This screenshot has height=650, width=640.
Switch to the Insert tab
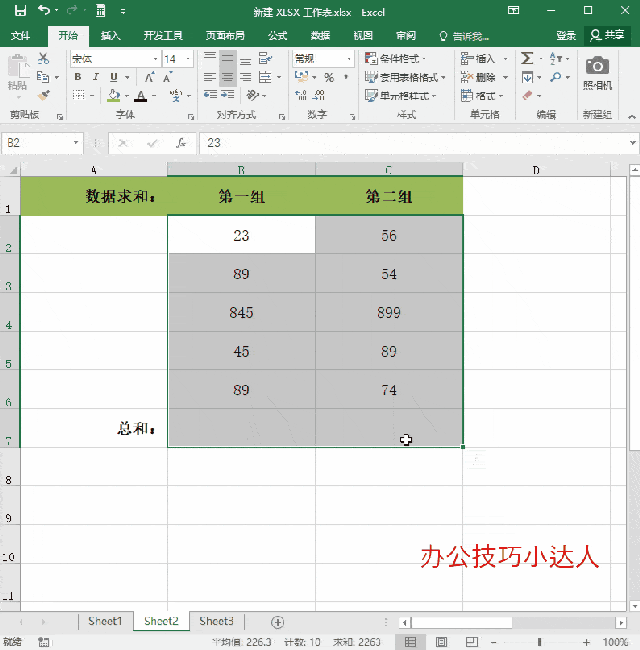(x=110, y=36)
